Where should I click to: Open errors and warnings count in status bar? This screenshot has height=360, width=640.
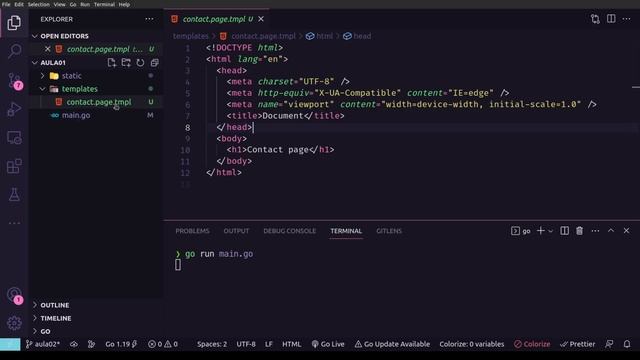point(162,344)
